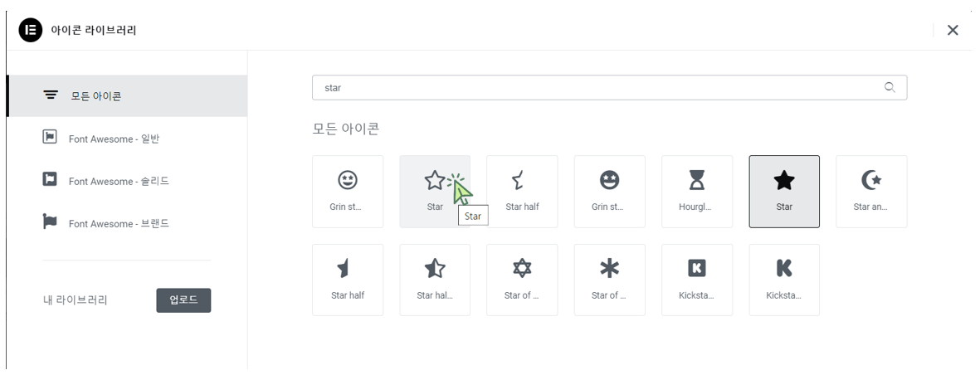Pick the Star and Crescent icon
Viewport: 980px width, 375px height.
[x=870, y=191]
